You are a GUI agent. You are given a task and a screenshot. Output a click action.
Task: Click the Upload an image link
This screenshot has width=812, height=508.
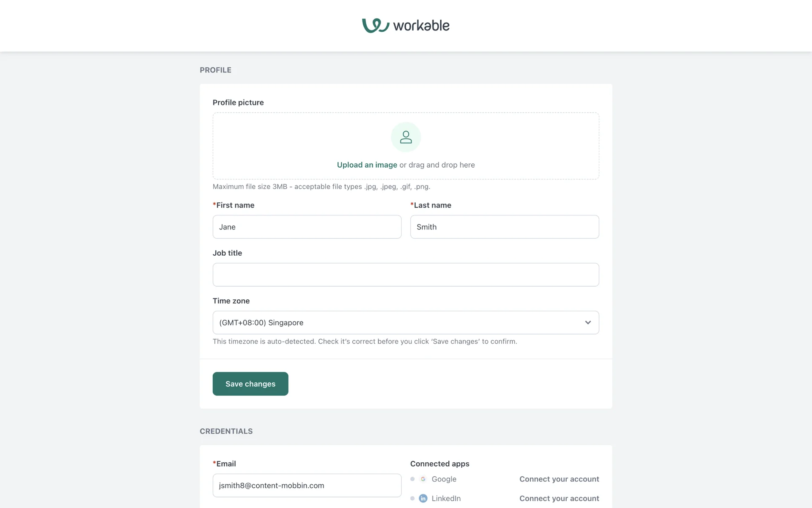coord(367,165)
